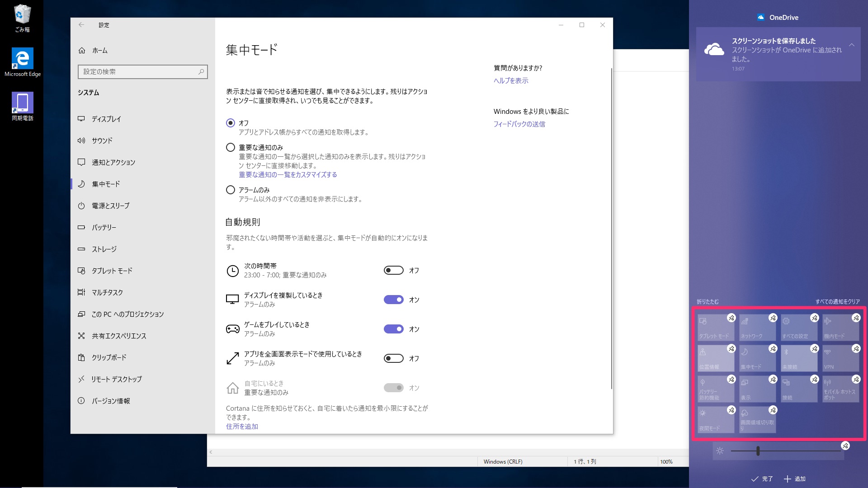Open the Microsoft Edge desktop shortcut

coord(22,62)
